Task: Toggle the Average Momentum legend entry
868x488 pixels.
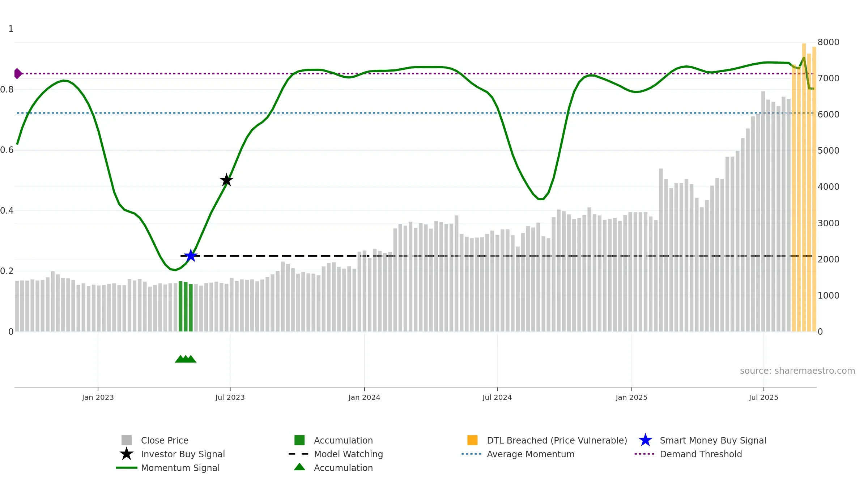Action: pos(530,454)
